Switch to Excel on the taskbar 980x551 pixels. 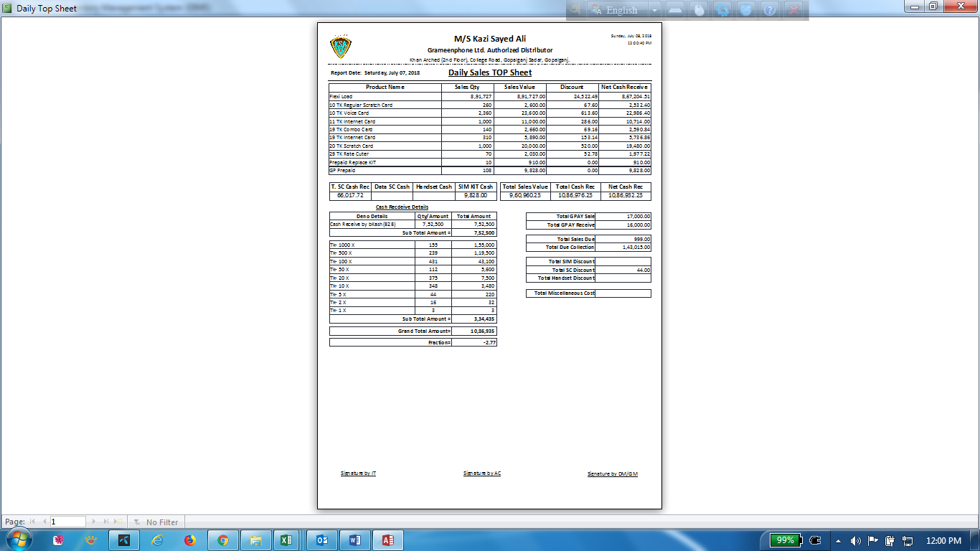(x=286, y=540)
